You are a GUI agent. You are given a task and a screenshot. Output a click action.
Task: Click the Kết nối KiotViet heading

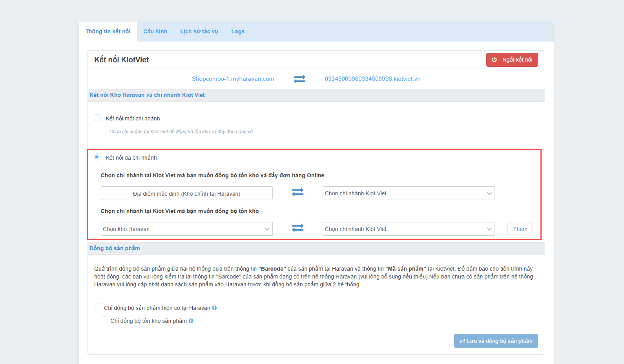[x=122, y=60]
